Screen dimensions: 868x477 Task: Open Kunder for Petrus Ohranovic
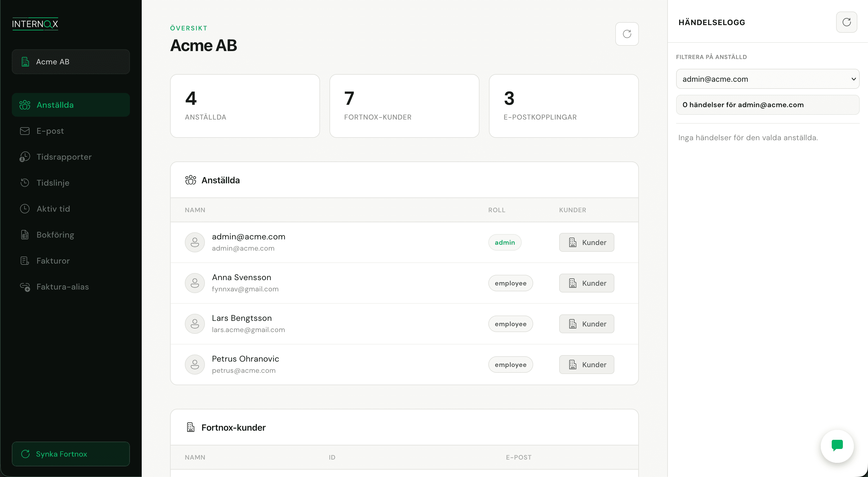(x=587, y=365)
